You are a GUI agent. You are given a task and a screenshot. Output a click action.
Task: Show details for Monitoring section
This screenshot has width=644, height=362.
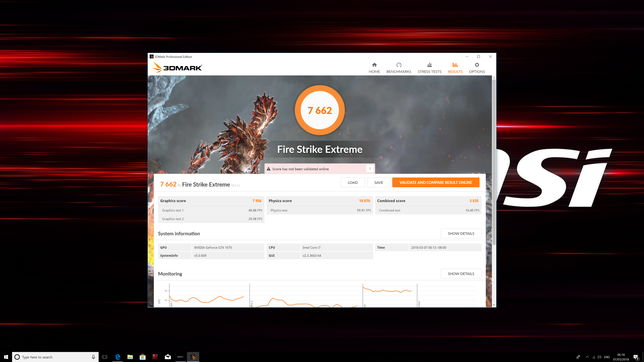461,274
